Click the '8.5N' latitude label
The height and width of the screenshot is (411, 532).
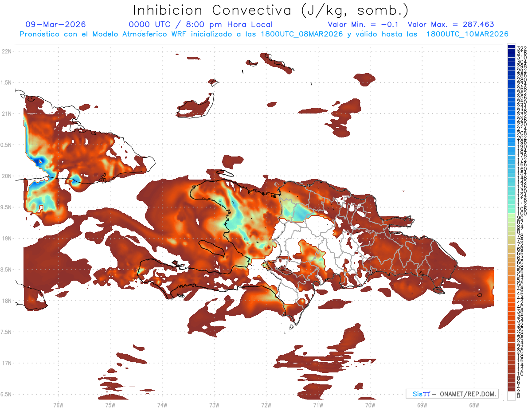6,270
